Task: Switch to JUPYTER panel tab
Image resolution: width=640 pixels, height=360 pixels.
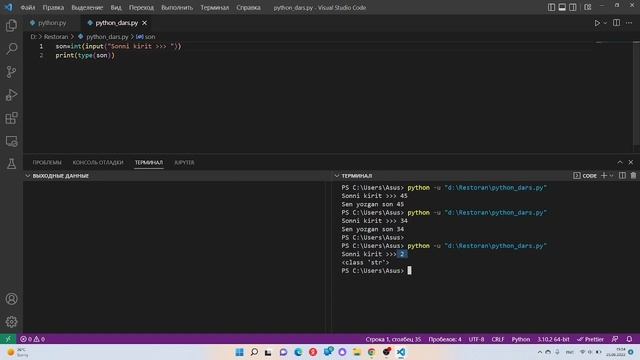Action: coord(184,162)
